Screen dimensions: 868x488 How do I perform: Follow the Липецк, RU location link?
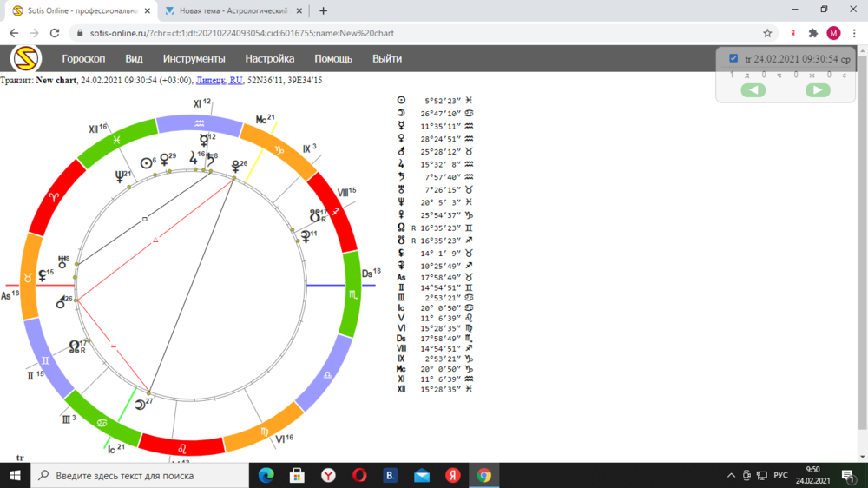click(x=220, y=80)
